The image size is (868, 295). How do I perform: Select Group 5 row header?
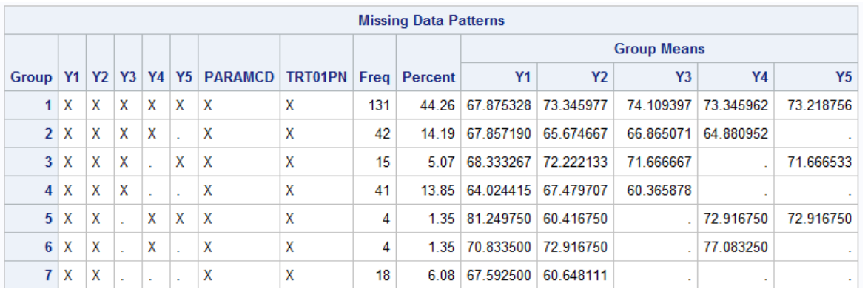coord(48,218)
